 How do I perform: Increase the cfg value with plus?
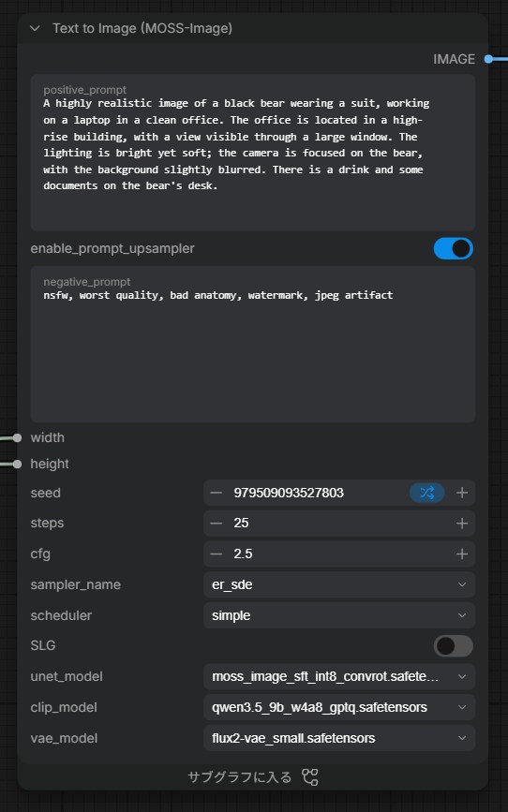(462, 554)
